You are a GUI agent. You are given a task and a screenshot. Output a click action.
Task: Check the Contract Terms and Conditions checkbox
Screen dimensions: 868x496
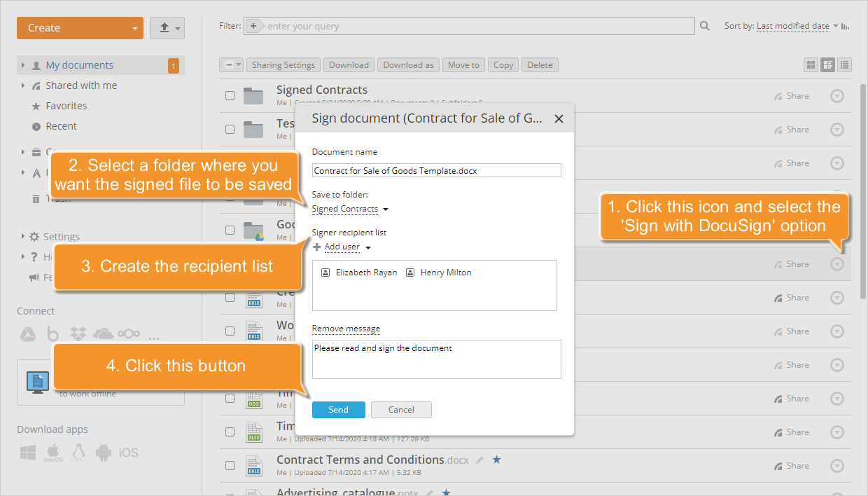coord(230,465)
